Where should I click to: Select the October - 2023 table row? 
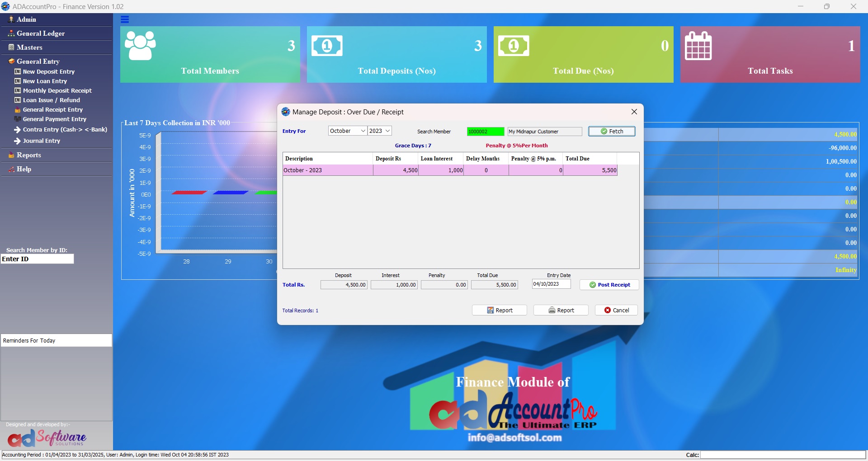click(450, 170)
